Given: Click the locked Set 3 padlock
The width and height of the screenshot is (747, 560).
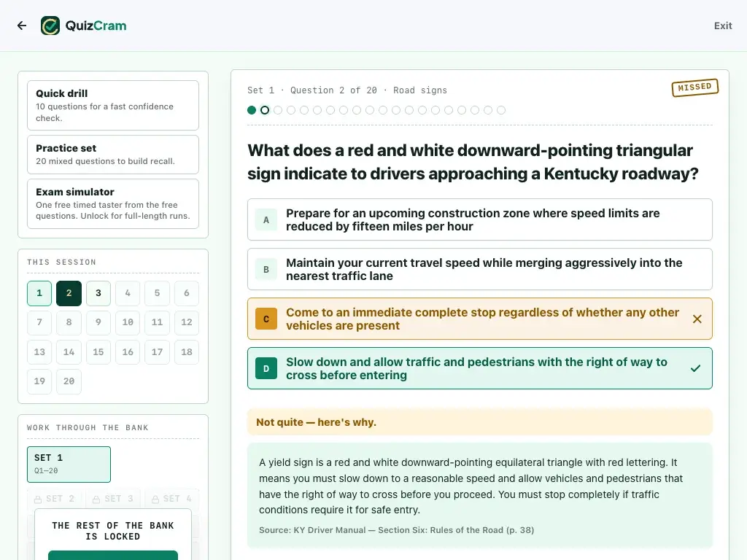Looking at the screenshot, I should point(96,499).
